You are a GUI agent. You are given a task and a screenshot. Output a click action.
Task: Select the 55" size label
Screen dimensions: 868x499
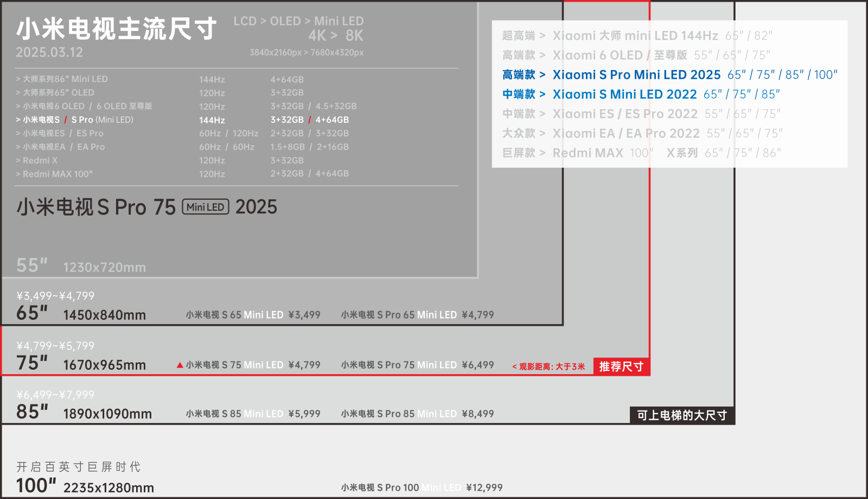coord(32,266)
